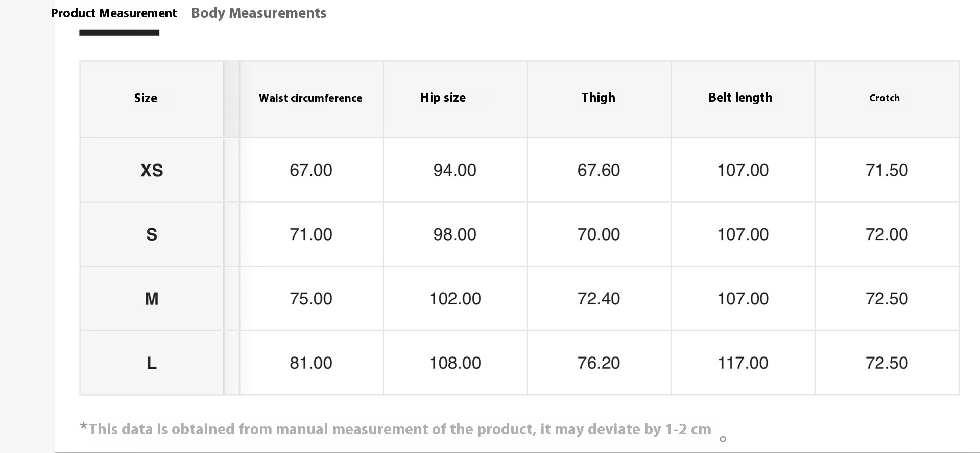Click the Thigh column header
The image size is (980, 453).
(598, 98)
